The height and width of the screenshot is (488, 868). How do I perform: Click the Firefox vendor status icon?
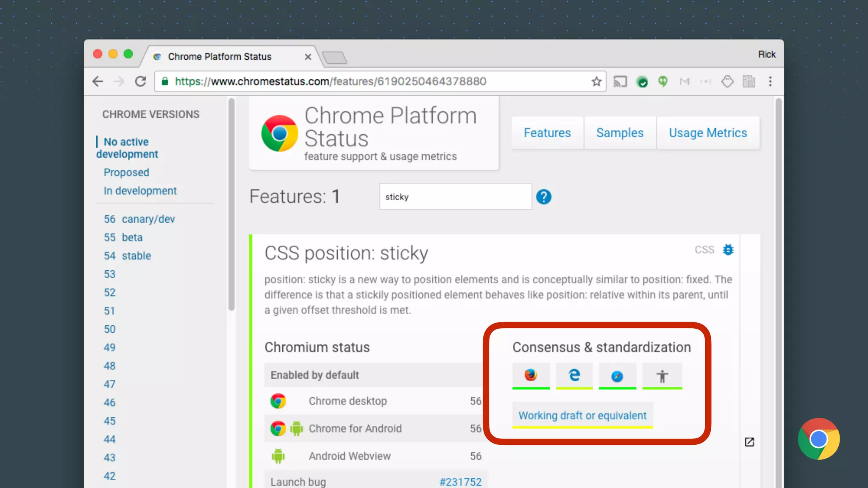[x=531, y=375]
